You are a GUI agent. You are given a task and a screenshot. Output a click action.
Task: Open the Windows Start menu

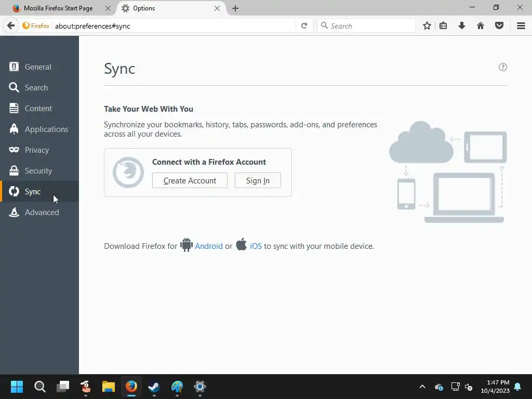(x=17, y=387)
